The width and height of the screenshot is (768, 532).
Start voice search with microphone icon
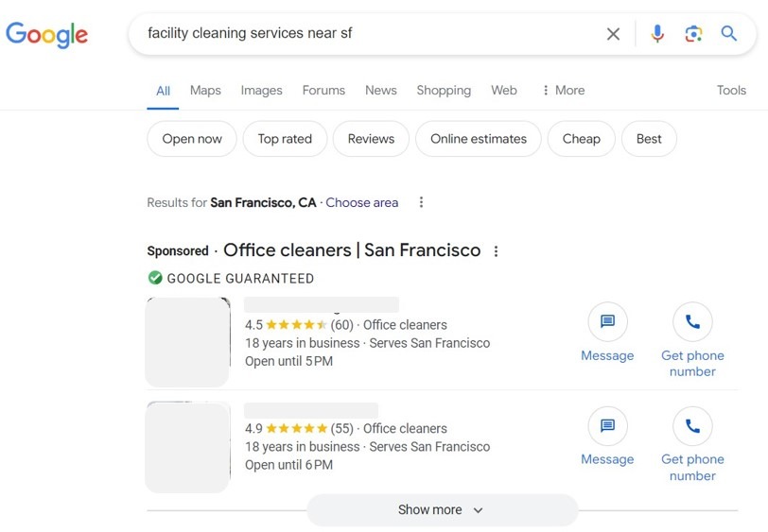pyautogui.click(x=657, y=34)
